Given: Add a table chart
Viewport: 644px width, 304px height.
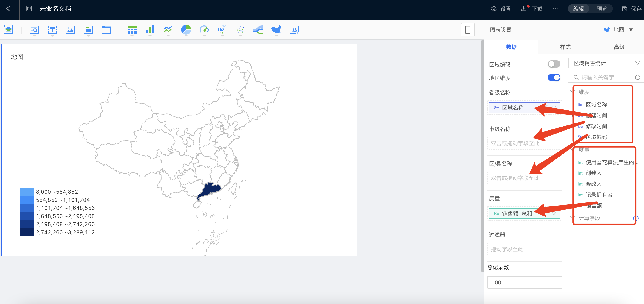Looking at the screenshot, I should [x=132, y=30].
